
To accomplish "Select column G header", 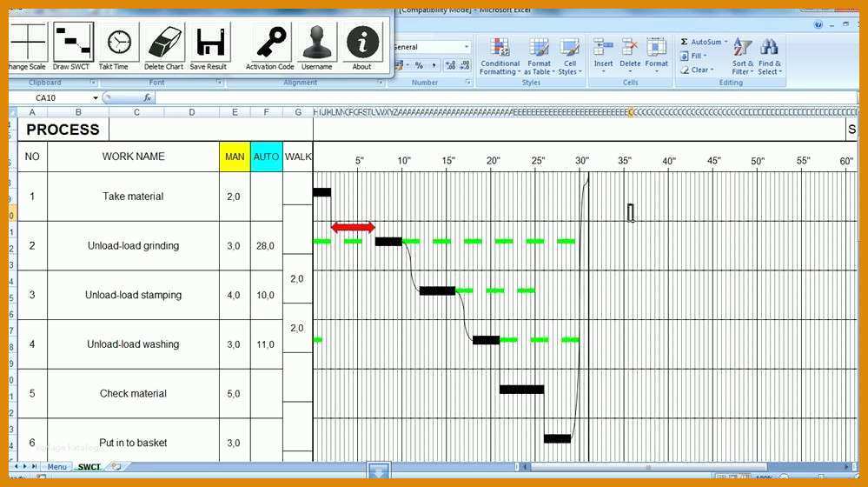I will (x=298, y=112).
